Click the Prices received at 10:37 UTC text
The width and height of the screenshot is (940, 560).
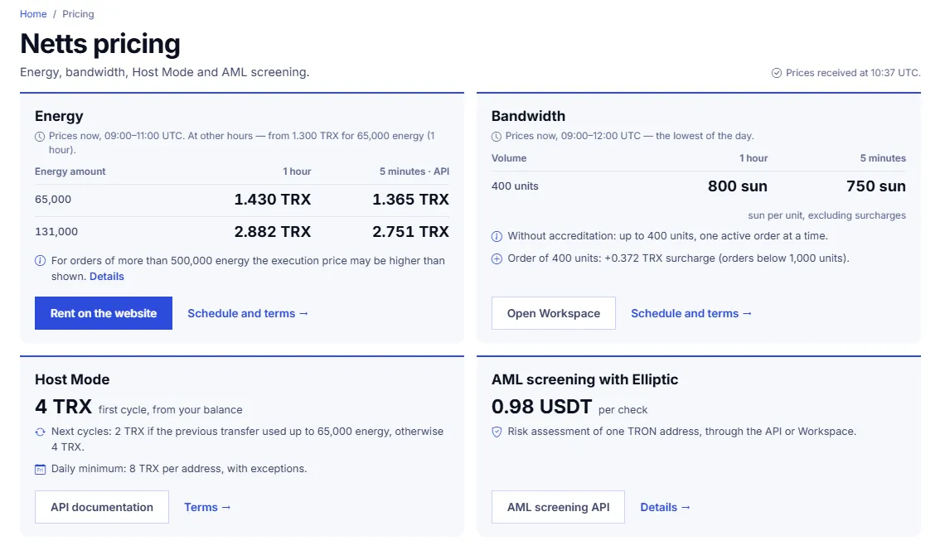(x=853, y=73)
